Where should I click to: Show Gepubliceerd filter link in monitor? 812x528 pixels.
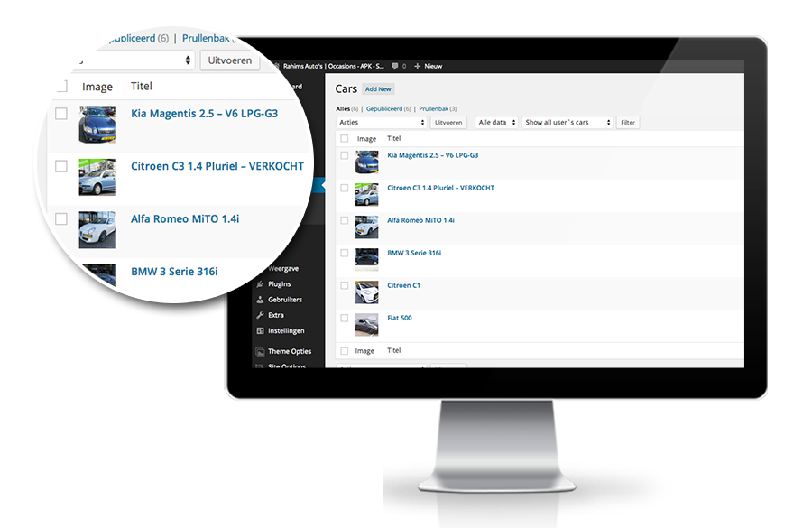coord(384,109)
